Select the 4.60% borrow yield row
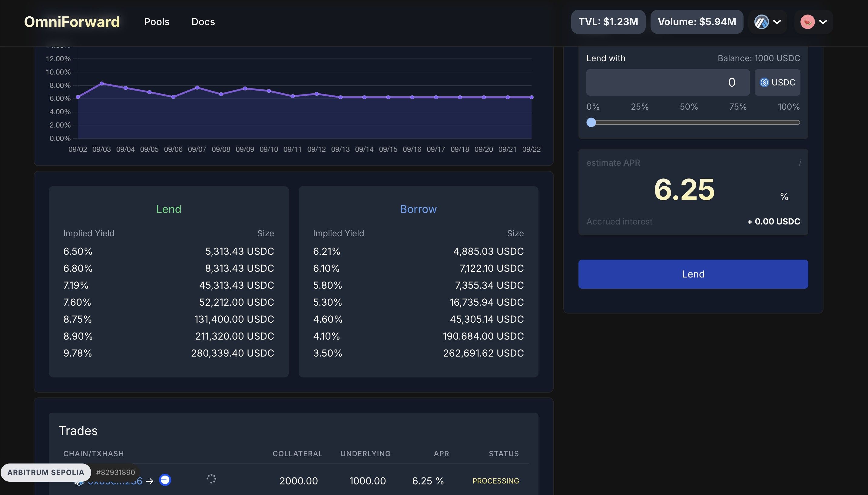 coord(418,319)
